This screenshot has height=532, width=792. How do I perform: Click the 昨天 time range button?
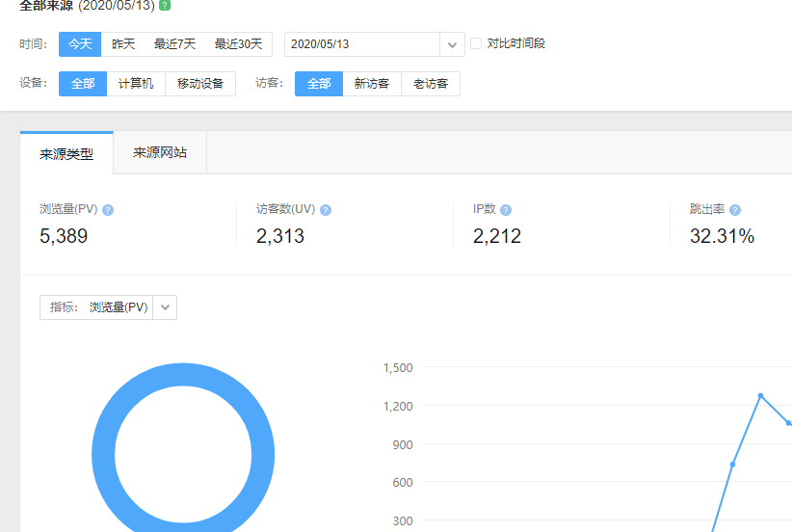coord(123,44)
